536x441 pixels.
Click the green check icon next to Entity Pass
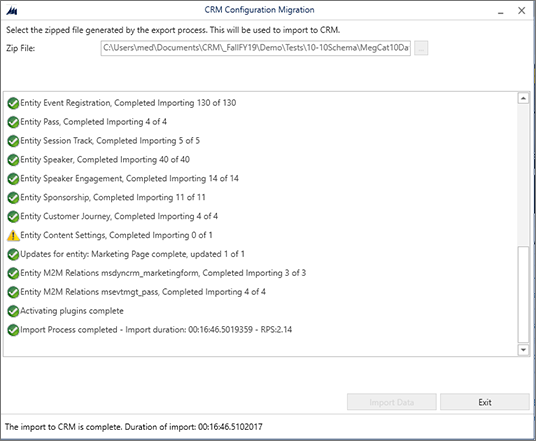click(13, 122)
